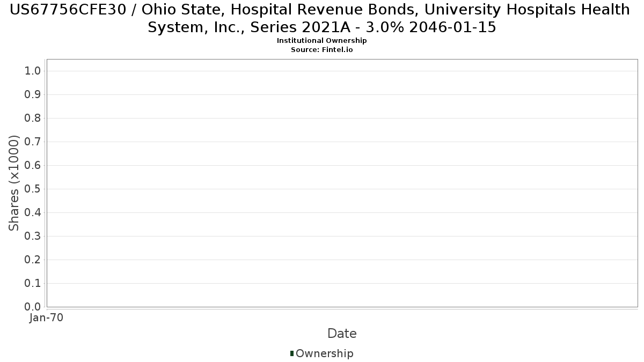Click the Ownership legend label

[x=325, y=353]
